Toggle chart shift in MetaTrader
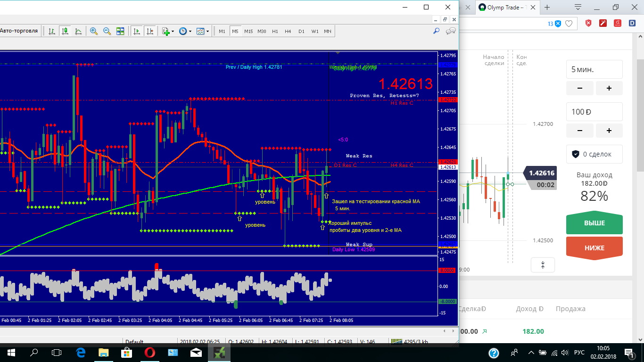This screenshot has height=362, width=644. pos(149,31)
